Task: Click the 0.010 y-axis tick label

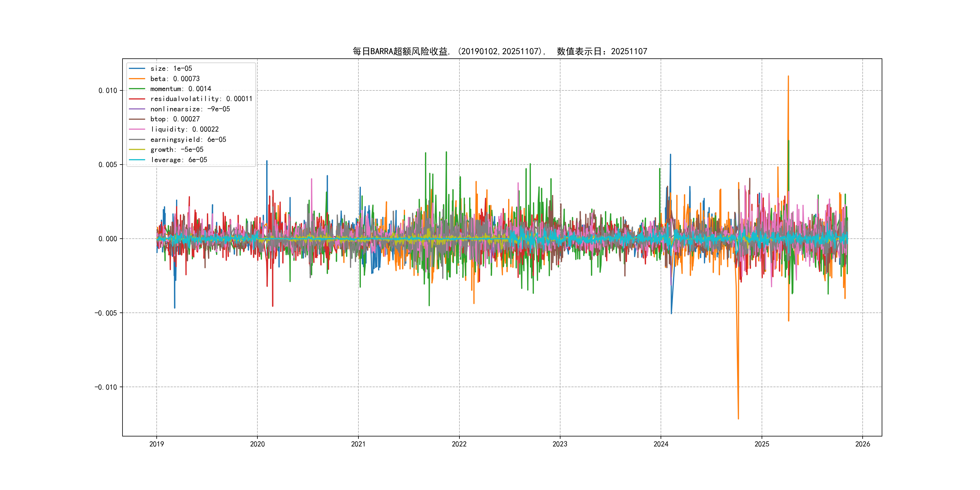Action: [108, 90]
